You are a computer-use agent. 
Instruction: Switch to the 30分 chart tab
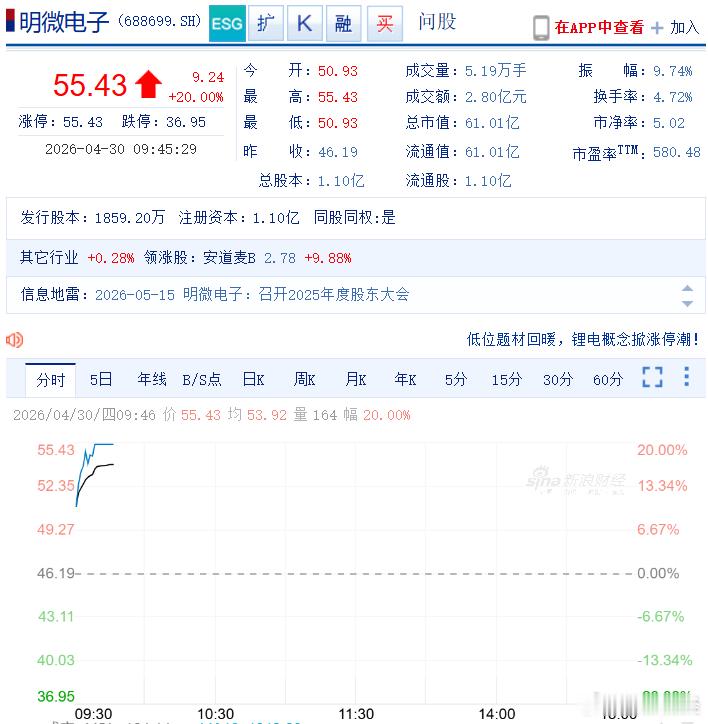pyautogui.click(x=557, y=380)
